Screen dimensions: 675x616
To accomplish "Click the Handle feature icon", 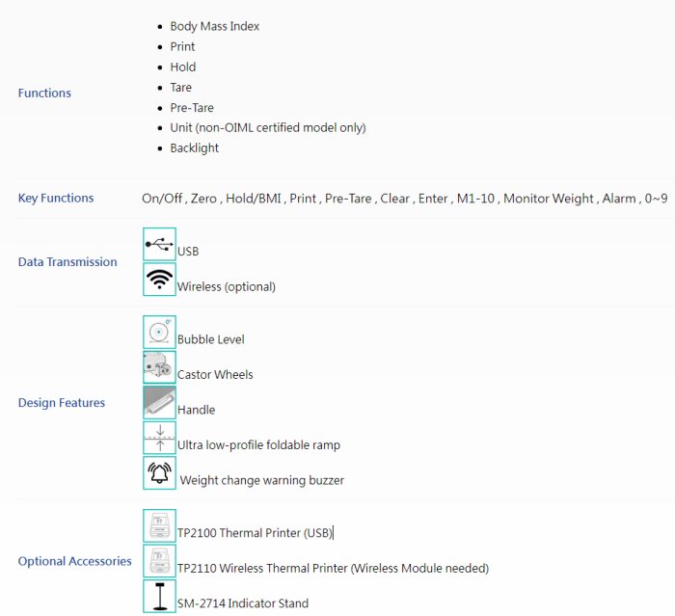I will point(159,403).
